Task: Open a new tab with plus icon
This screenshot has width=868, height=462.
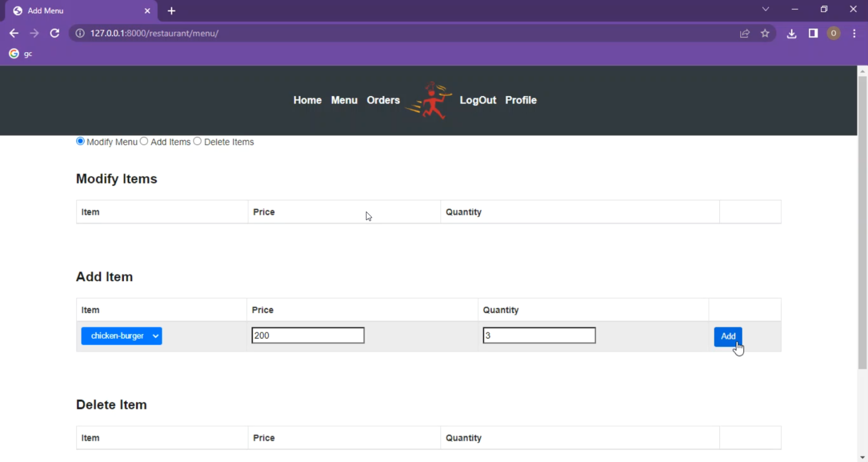Action: point(171,11)
